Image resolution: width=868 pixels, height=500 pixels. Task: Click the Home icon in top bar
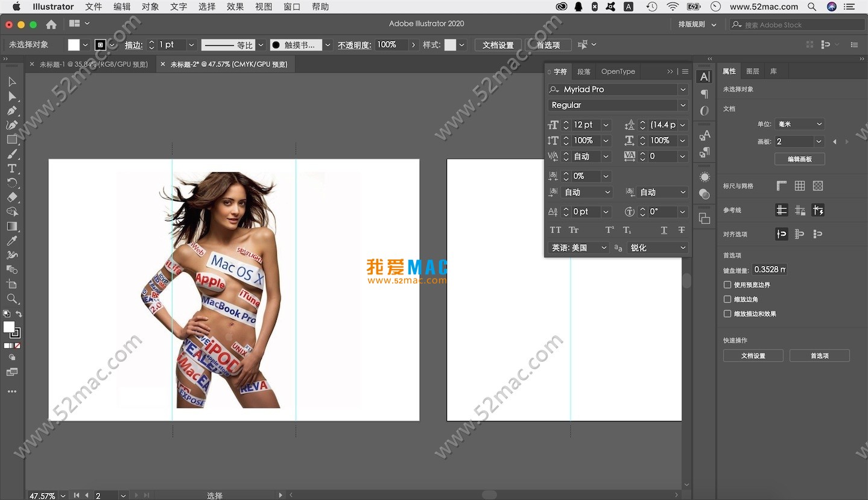51,24
